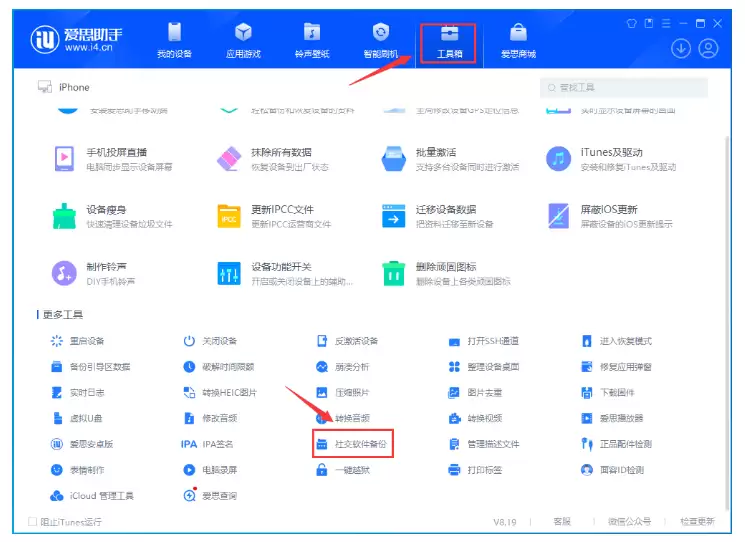Open the 批量激活 tool icon
This screenshot has width=745, height=542.
394,159
